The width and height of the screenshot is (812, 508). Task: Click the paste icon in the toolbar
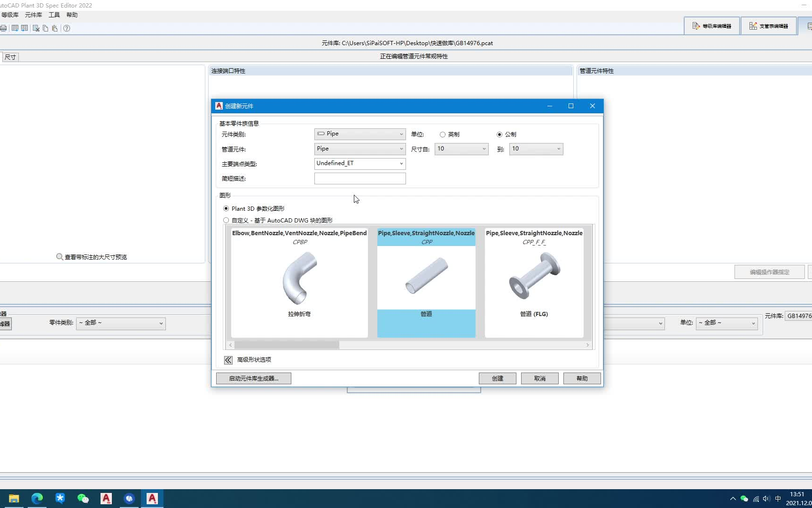[x=55, y=28]
